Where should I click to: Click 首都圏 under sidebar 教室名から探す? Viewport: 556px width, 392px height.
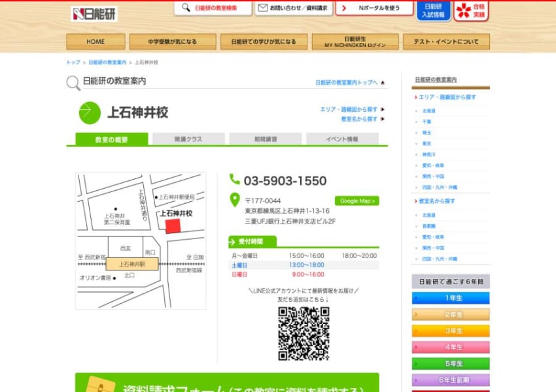[x=428, y=226]
